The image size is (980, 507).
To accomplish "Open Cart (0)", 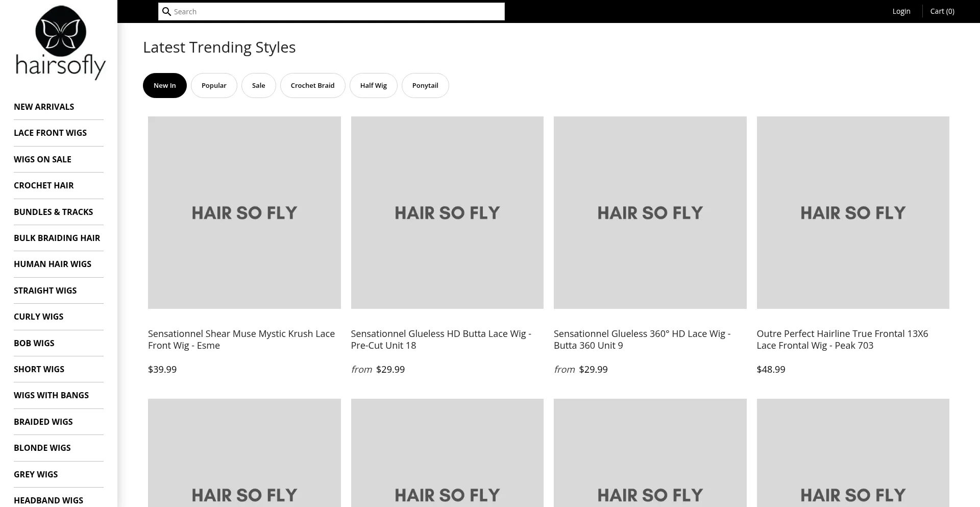I will coord(942,11).
